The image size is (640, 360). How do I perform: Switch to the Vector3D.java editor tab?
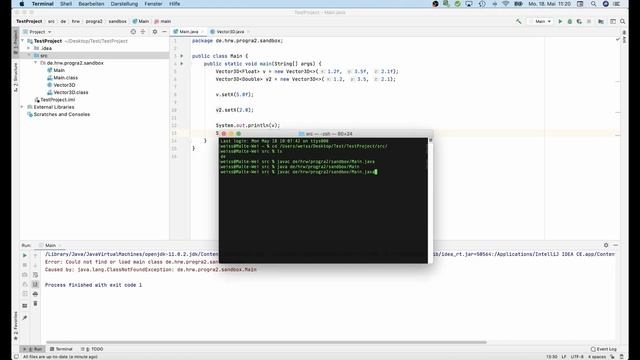230,31
